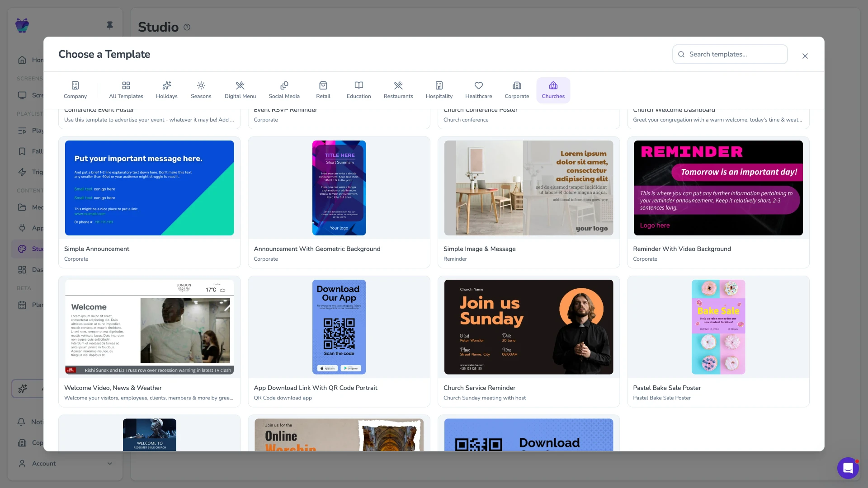
Task: Open the Notifications bell icon
Action: pyautogui.click(x=21, y=422)
